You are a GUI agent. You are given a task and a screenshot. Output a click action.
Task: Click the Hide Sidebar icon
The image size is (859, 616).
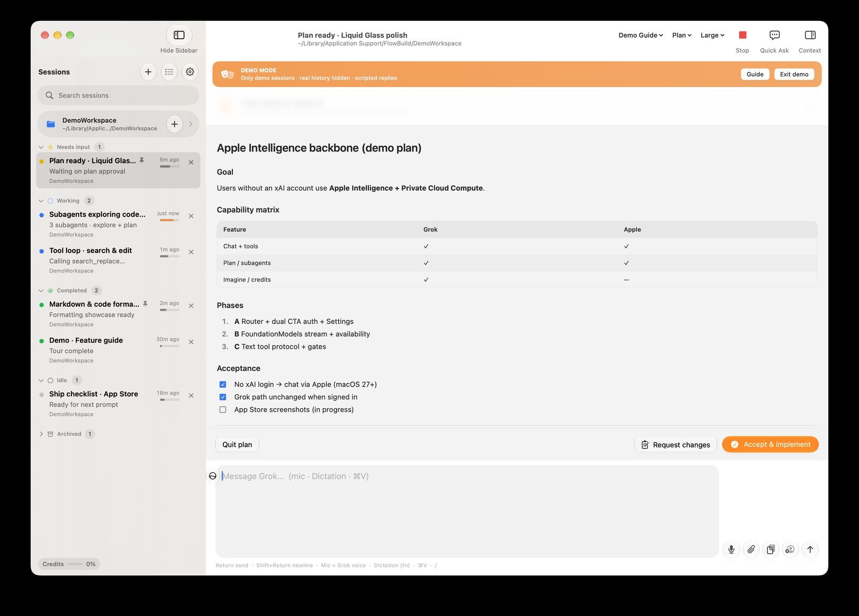[179, 35]
